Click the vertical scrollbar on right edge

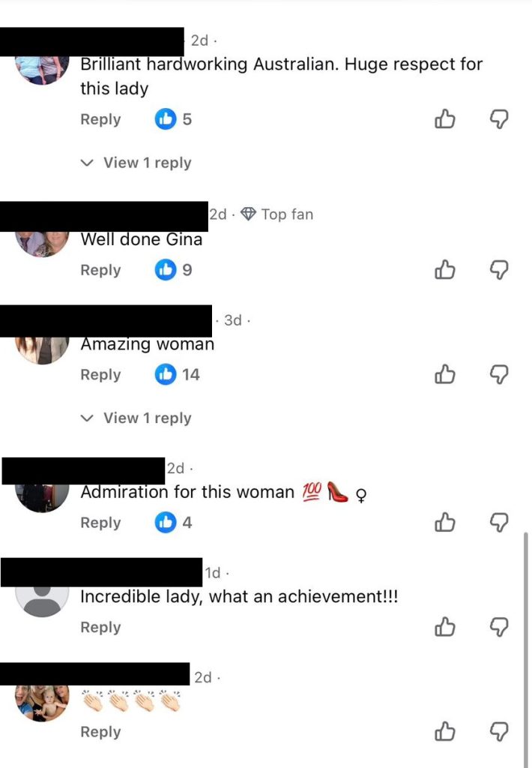click(526, 646)
